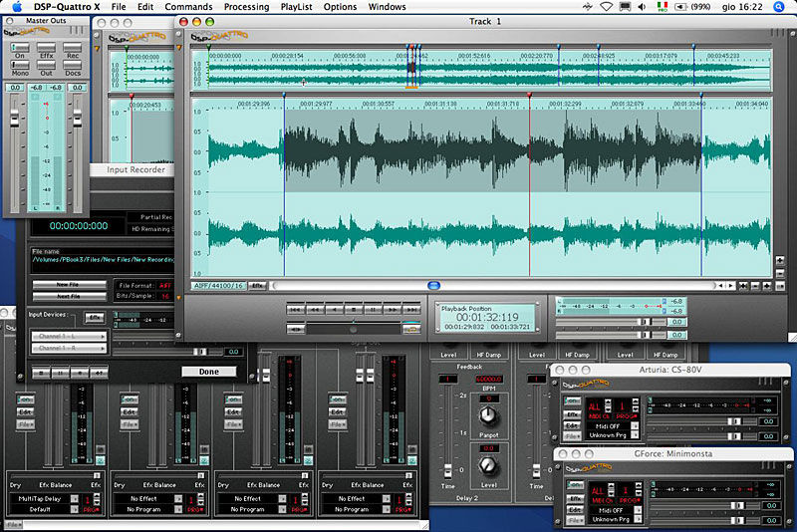
Task: Open the PlayList menu
Action: [296, 7]
